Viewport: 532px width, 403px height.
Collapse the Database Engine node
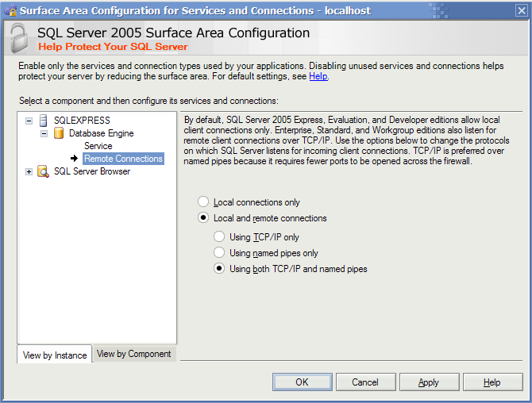(x=44, y=133)
